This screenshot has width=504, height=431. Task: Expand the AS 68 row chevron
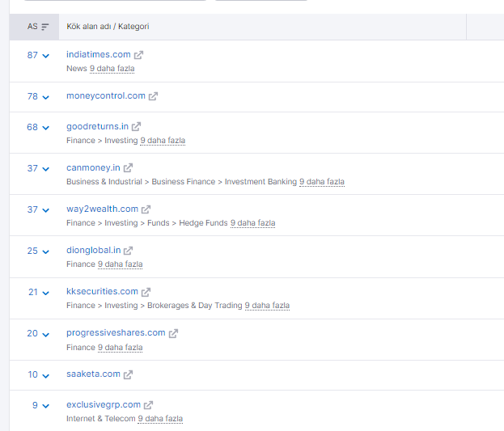pos(45,128)
